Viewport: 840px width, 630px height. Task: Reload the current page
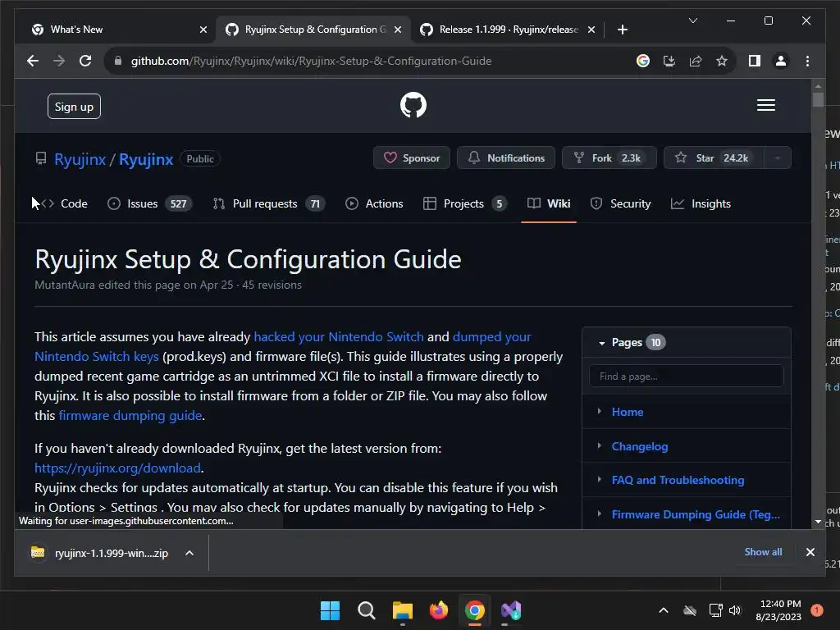click(85, 61)
